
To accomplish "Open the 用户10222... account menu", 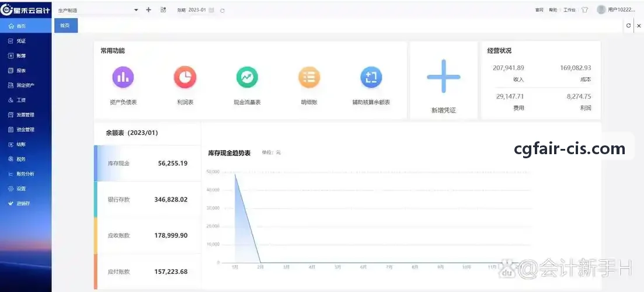I will [621, 10].
